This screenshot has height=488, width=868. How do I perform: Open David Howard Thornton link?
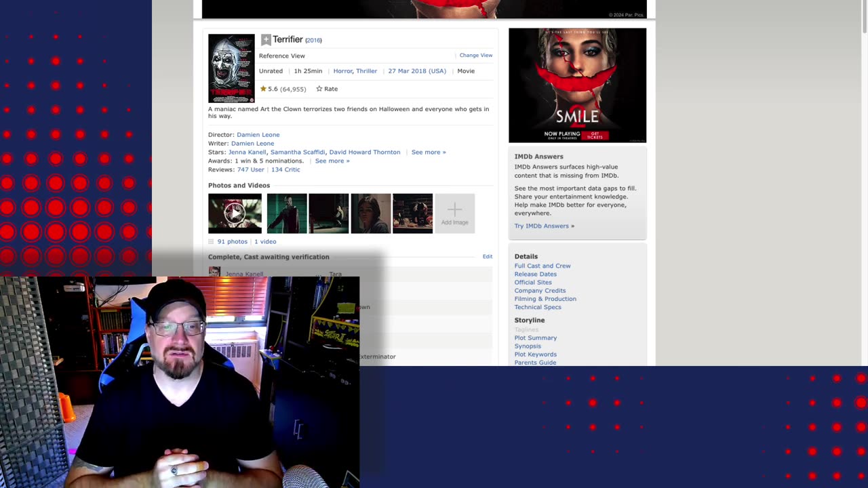click(x=365, y=152)
